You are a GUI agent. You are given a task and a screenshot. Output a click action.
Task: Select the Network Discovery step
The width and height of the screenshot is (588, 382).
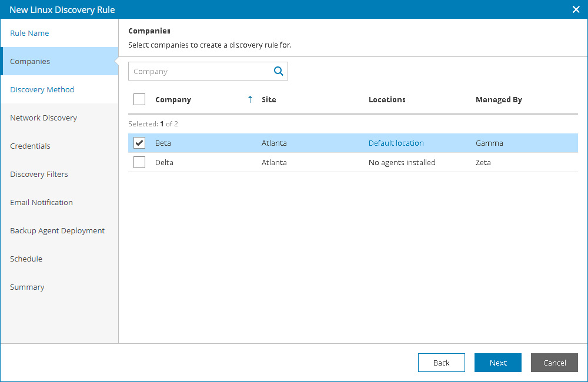pyautogui.click(x=44, y=118)
